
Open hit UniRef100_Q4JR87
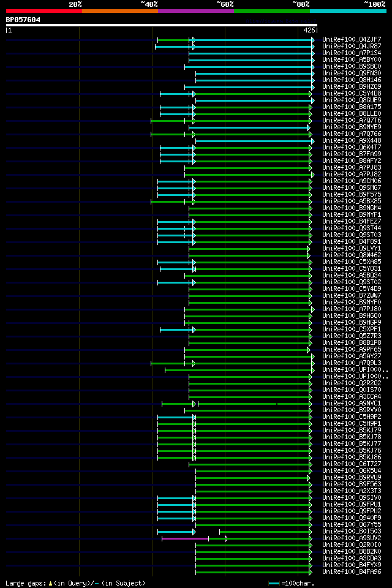pos(352,46)
